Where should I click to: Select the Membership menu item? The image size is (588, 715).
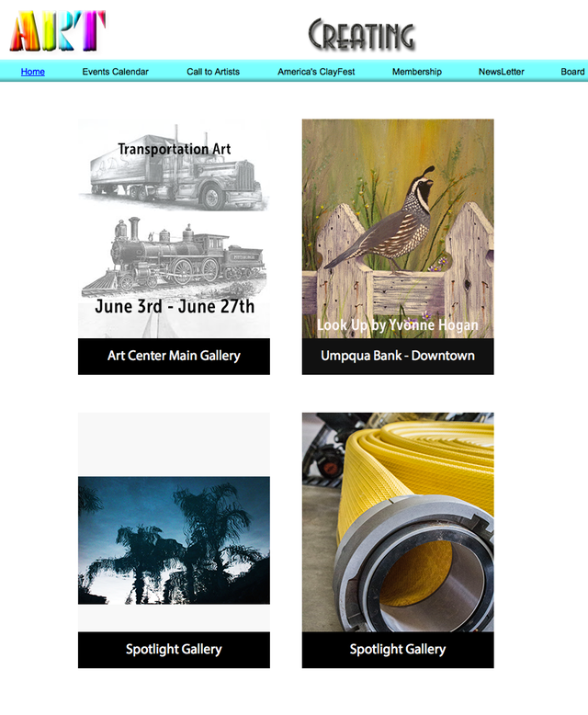(416, 72)
